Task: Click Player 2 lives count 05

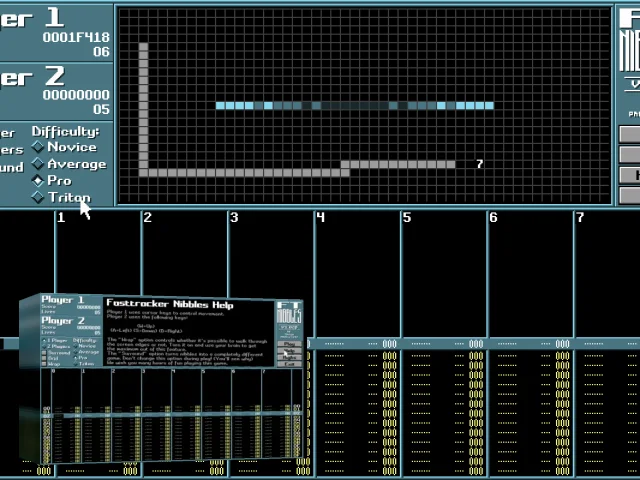Action: [x=101, y=109]
